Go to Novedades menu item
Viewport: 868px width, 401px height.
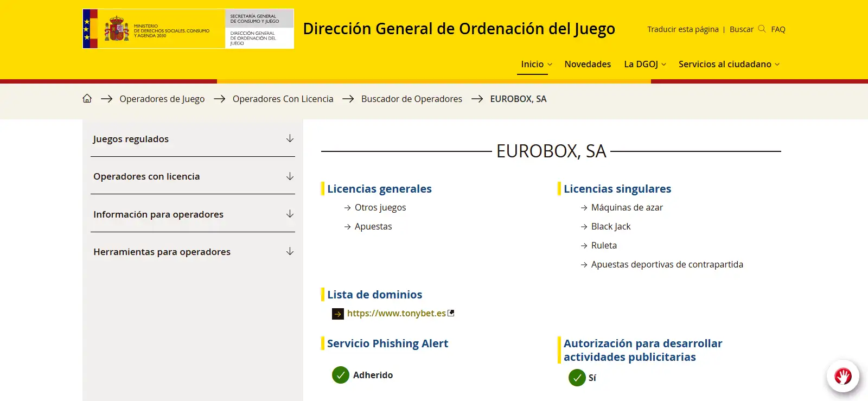pos(588,64)
